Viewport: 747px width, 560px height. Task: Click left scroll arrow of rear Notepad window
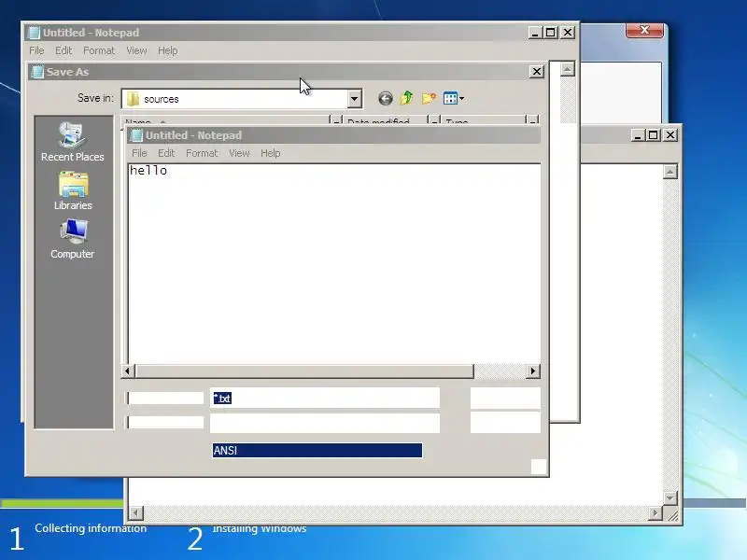point(136,512)
